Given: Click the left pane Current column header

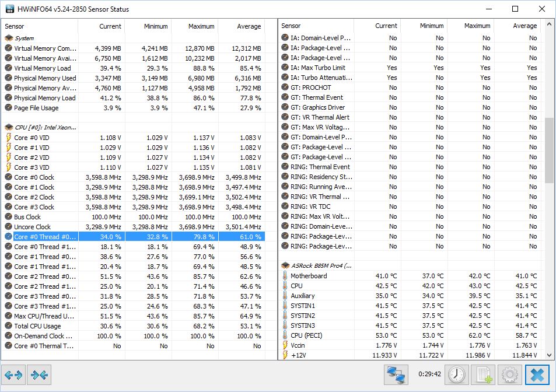Looking at the screenshot, I should (102, 26).
